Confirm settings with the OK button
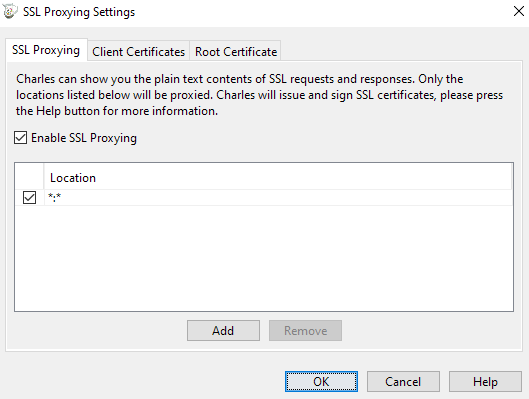Image resolution: width=529 pixels, height=399 pixels. pyautogui.click(x=321, y=381)
